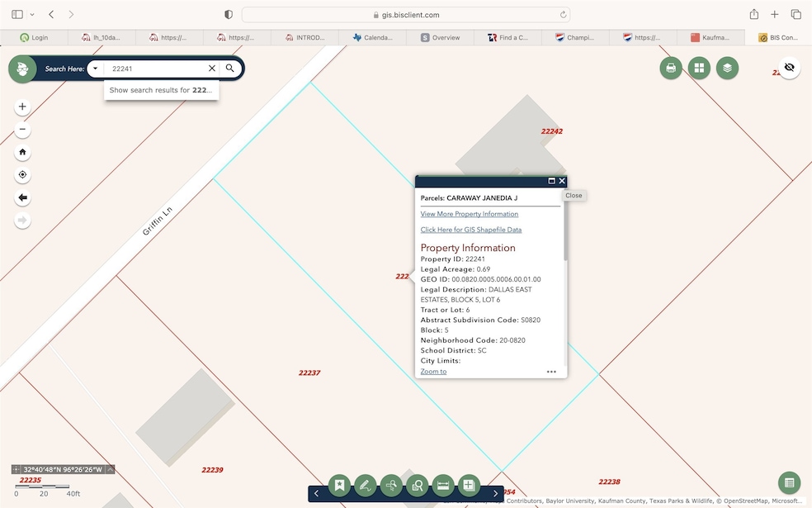Click the bookmark tool in bottom toolbar
Image resolution: width=812 pixels, height=508 pixels.
coord(339,485)
